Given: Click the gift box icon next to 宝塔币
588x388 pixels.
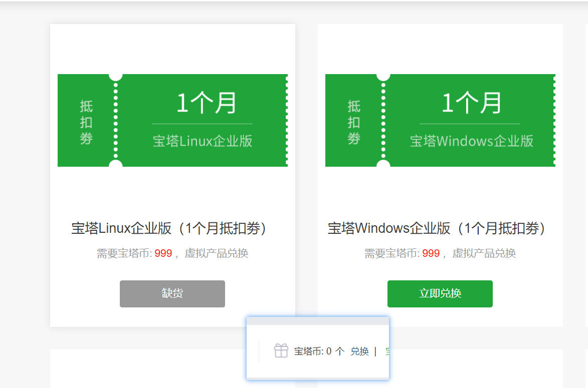Looking at the screenshot, I should (x=281, y=351).
